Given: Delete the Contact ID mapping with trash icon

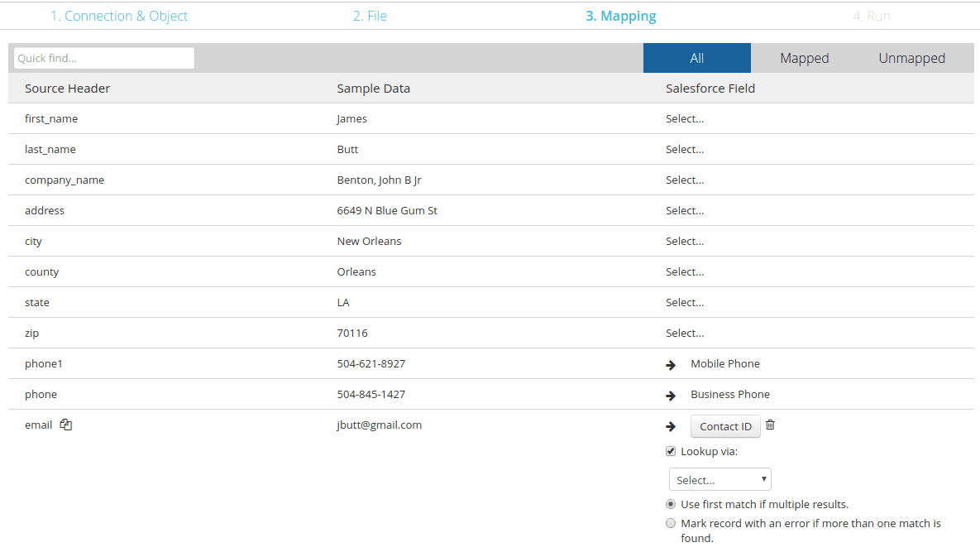Looking at the screenshot, I should tap(770, 425).
